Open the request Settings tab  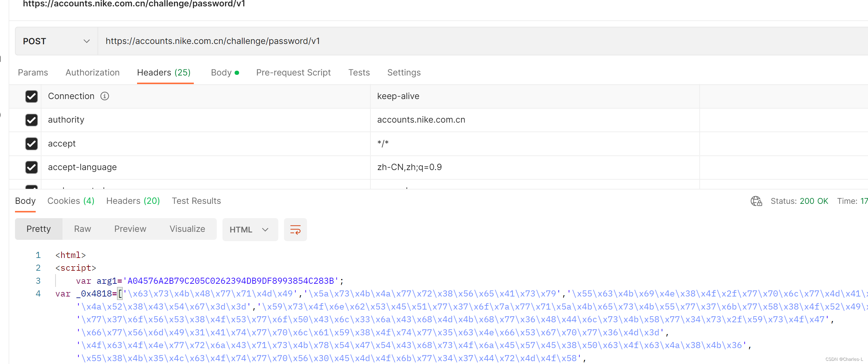tap(404, 72)
